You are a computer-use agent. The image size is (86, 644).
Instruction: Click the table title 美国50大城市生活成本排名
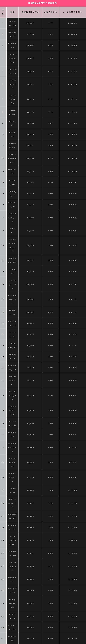[x=43, y=3]
